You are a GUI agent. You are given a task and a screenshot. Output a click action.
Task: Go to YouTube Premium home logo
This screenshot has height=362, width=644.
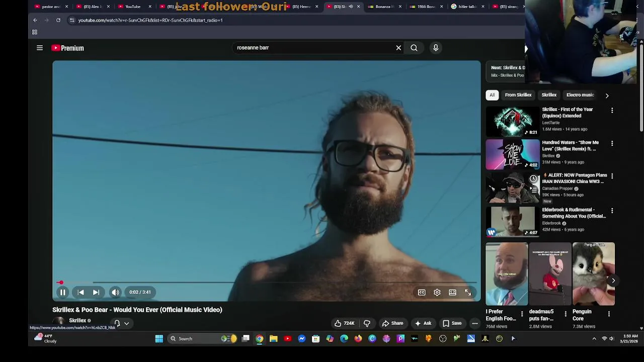click(x=67, y=48)
